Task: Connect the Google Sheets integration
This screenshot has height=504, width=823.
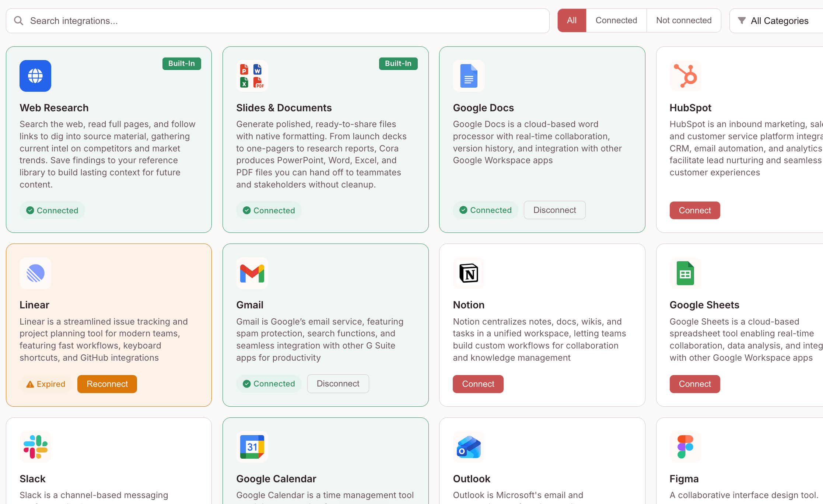Action: (x=695, y=384)
